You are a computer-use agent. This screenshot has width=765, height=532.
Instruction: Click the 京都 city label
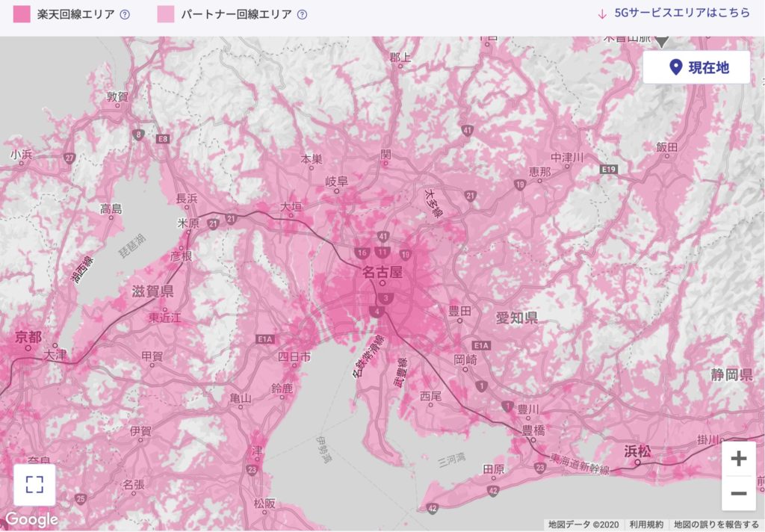click(x=28, y=337)
